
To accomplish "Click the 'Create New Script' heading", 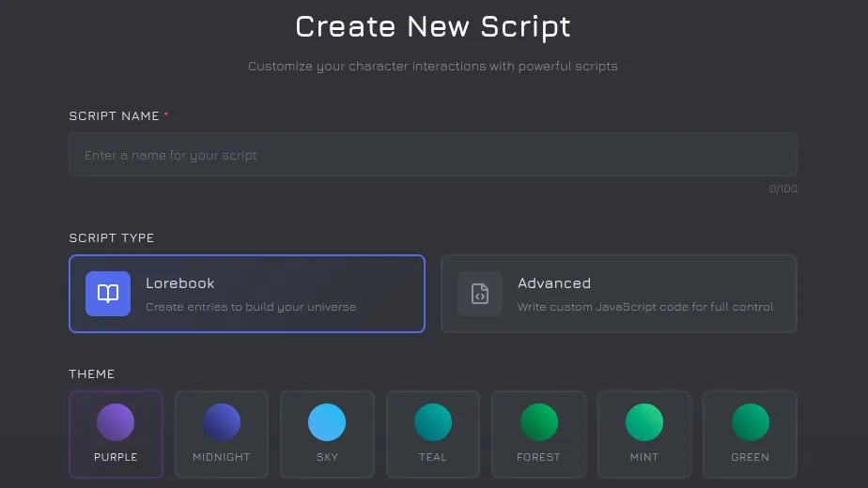I will 433,26.
